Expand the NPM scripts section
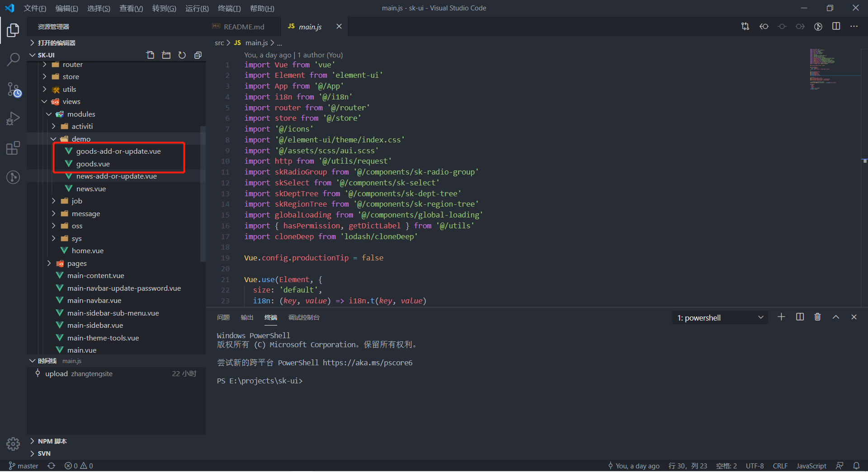Screen dimensions: 868x472 [x=117, y=441]
